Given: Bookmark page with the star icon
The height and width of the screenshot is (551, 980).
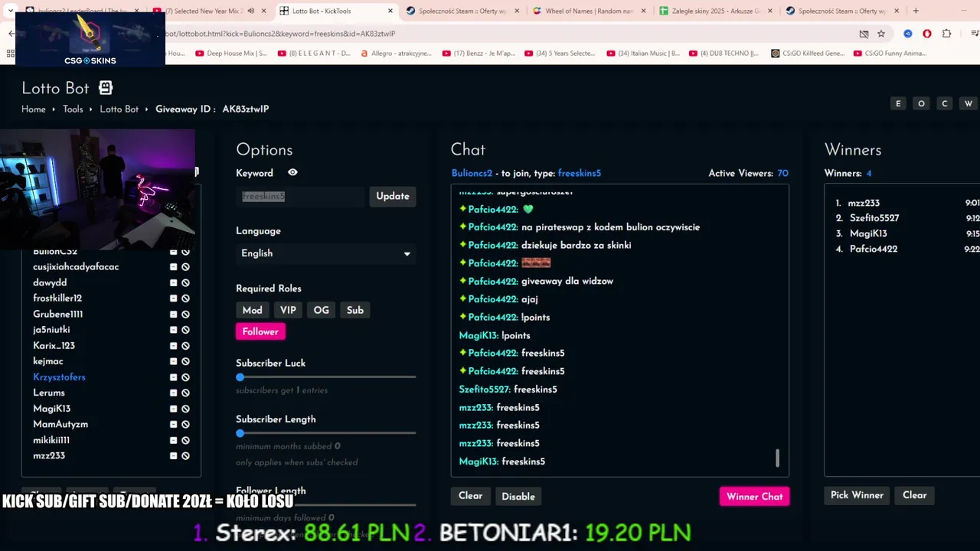Looking at the screenshot, I should (881, 34).
